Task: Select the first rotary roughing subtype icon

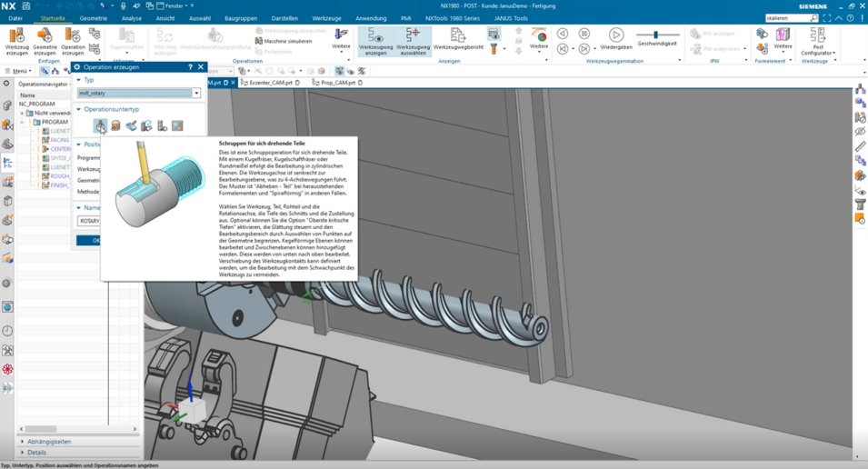Action: 100,126
